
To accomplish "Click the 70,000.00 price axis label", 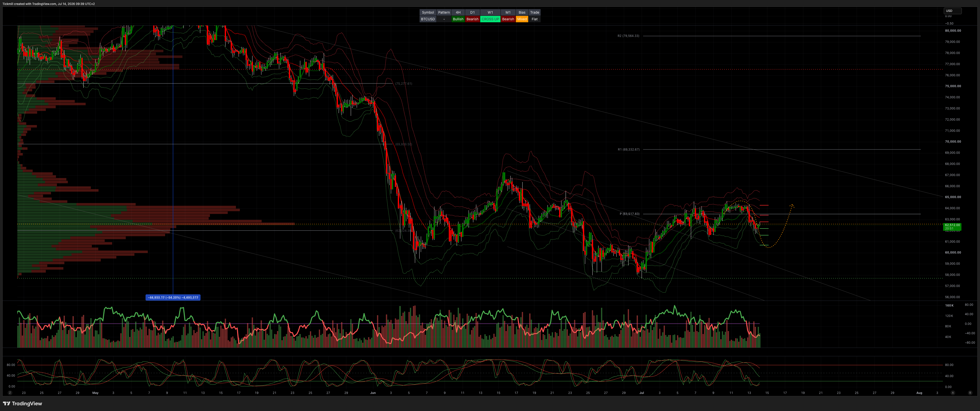I will (x=953, y=142).
